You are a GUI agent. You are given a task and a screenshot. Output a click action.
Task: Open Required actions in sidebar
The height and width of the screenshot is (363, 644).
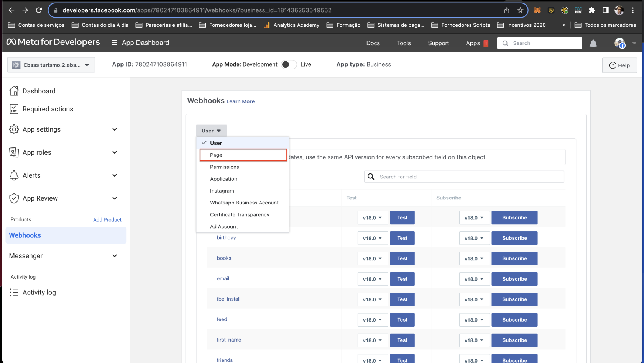pyautogui.click(x=41, y=109)
